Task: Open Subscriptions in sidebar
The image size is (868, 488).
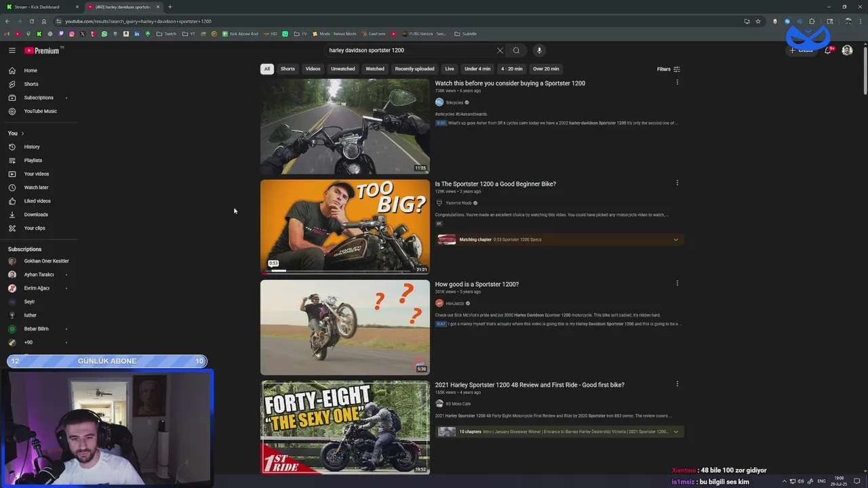Action: pyautogui.click(x=39, y=98)
